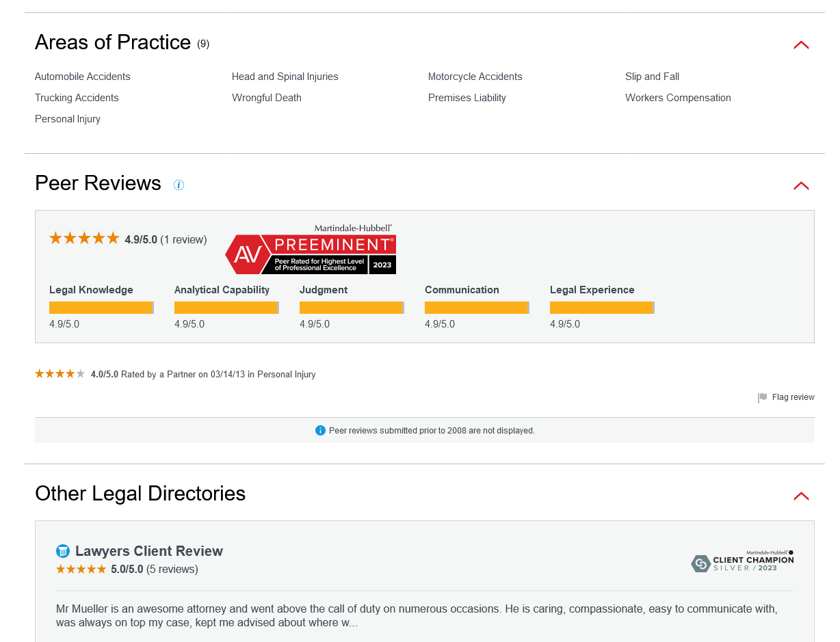Collapse the Other Legal Directories section

click(x=801, y=496)
